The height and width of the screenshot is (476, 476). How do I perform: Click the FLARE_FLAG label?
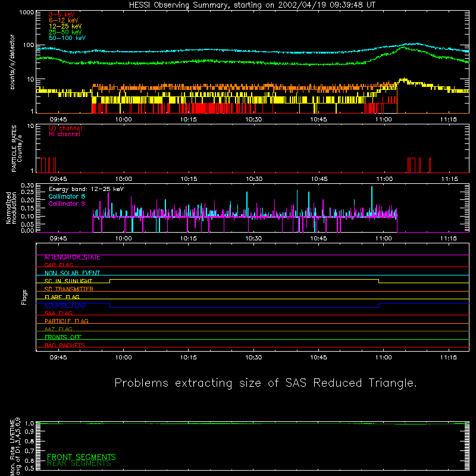click(62, 297)
